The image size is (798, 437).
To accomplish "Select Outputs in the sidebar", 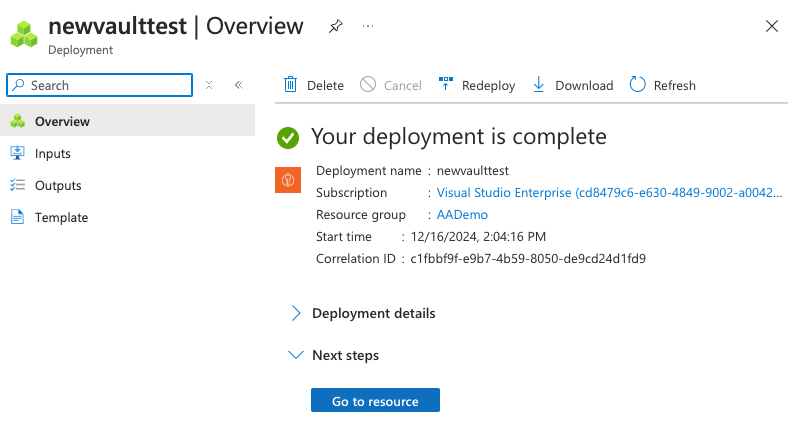I will coord(58,186).
